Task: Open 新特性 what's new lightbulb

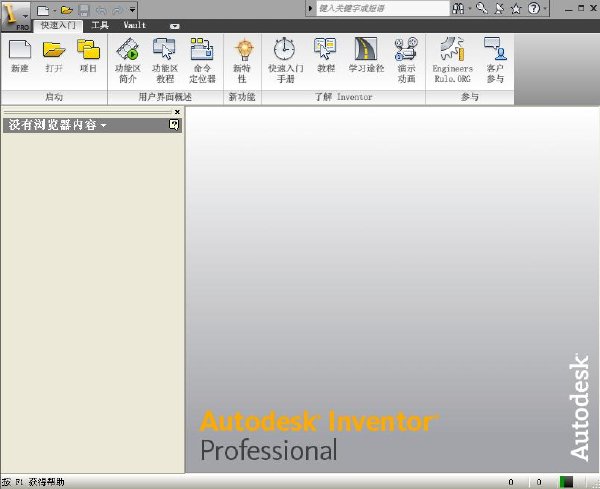Action: [x=242, y=60]
